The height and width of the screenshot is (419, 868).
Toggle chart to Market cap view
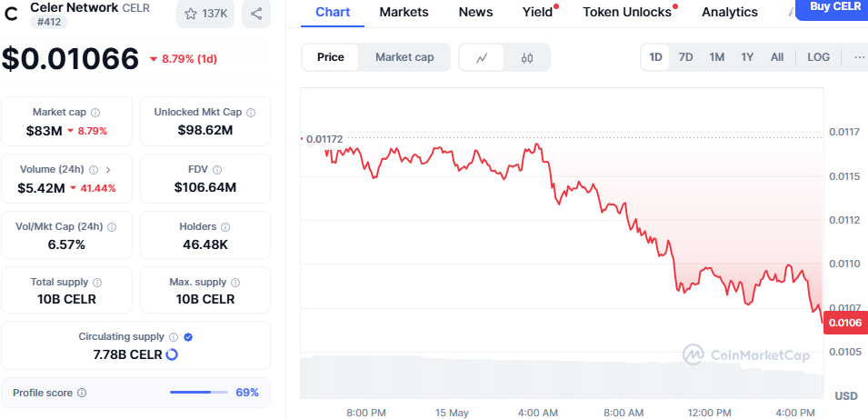click(404, 57)
